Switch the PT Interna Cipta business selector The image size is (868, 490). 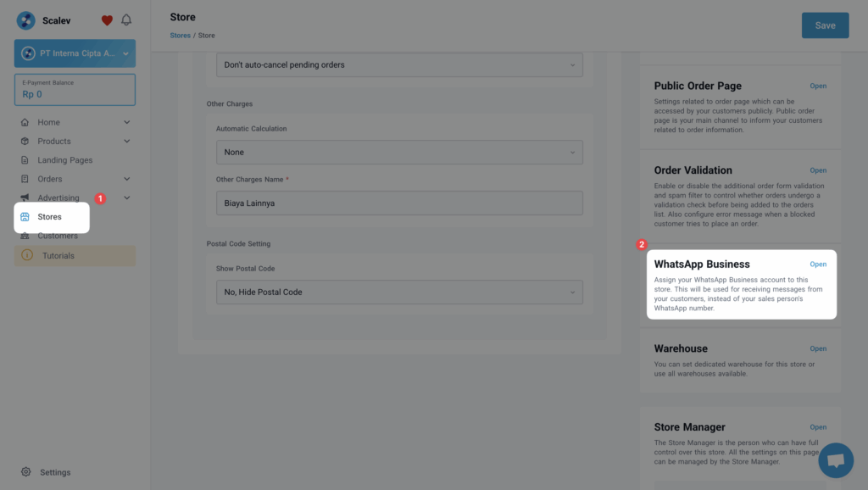pos(75,53)
